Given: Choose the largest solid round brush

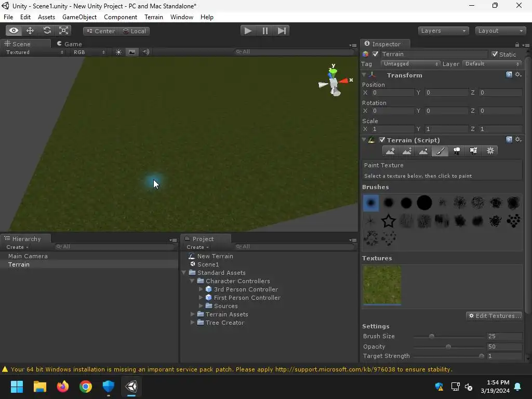Looking at the screenshot, I should point(424,203).
